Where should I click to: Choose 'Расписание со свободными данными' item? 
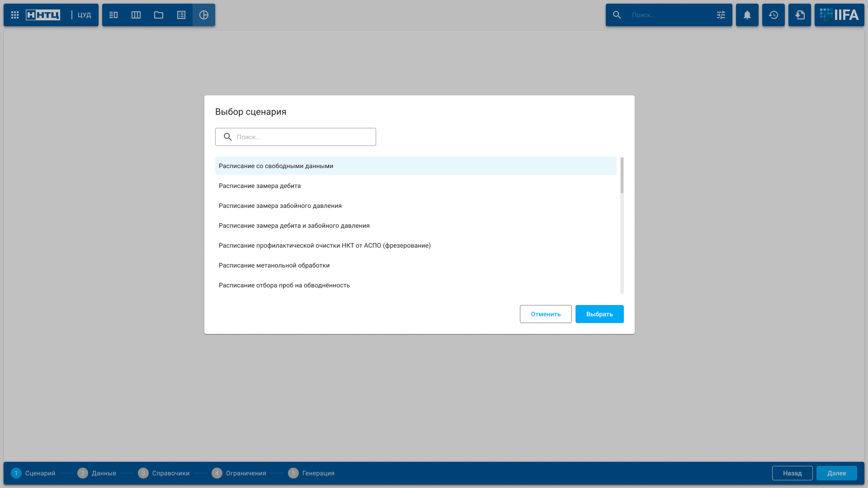(276, 166)
